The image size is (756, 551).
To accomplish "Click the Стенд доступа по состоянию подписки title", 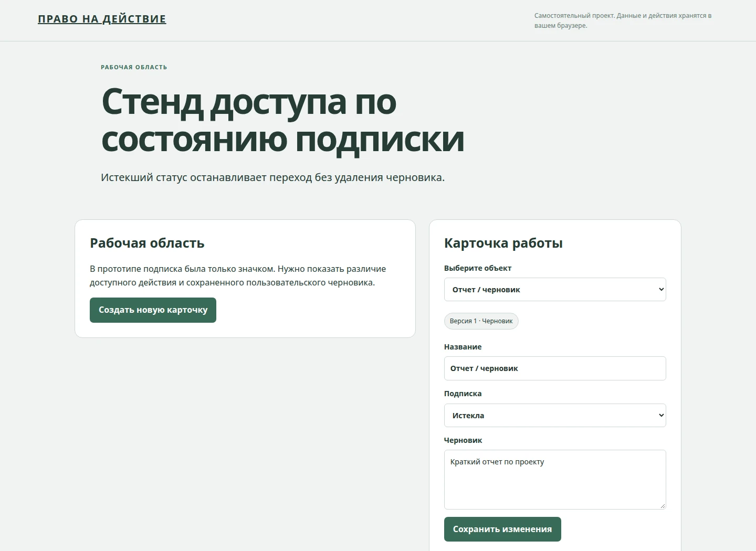I will (x=282, y=120).
